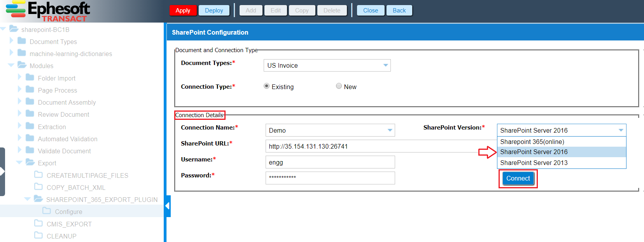The height and width of the screenshot is (242, 644).
Task: Expand the Review Document module arrow
Action: (19, 113)
